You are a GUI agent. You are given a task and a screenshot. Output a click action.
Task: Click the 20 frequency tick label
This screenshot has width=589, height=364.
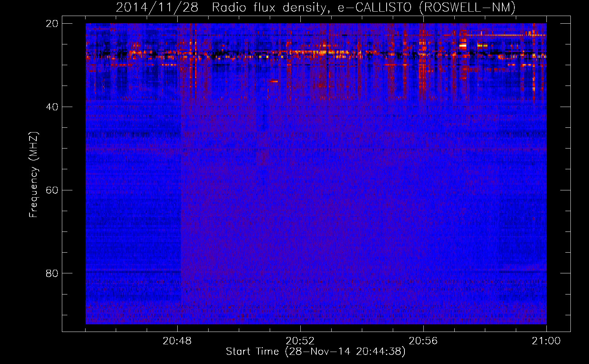pyautogui.click(x=52, y=24)
